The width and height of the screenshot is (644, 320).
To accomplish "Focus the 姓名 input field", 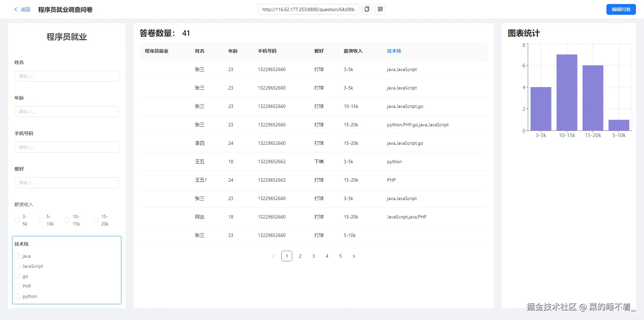I will tap(67, 76).
